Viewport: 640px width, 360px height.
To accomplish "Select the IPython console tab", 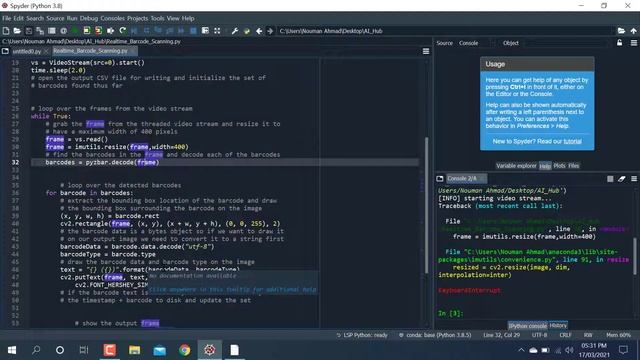I will click(x=528, y=326).
